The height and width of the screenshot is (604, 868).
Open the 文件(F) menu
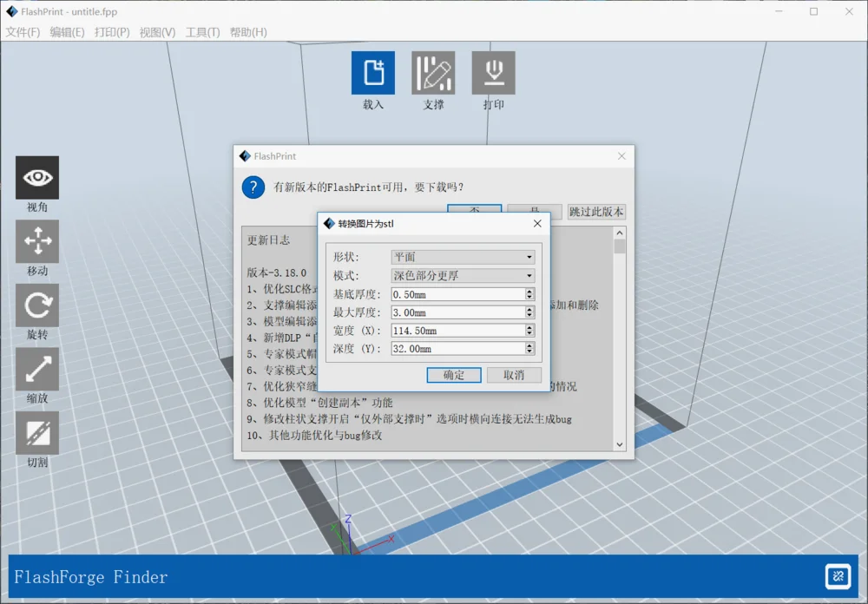[x=23, y=32]
